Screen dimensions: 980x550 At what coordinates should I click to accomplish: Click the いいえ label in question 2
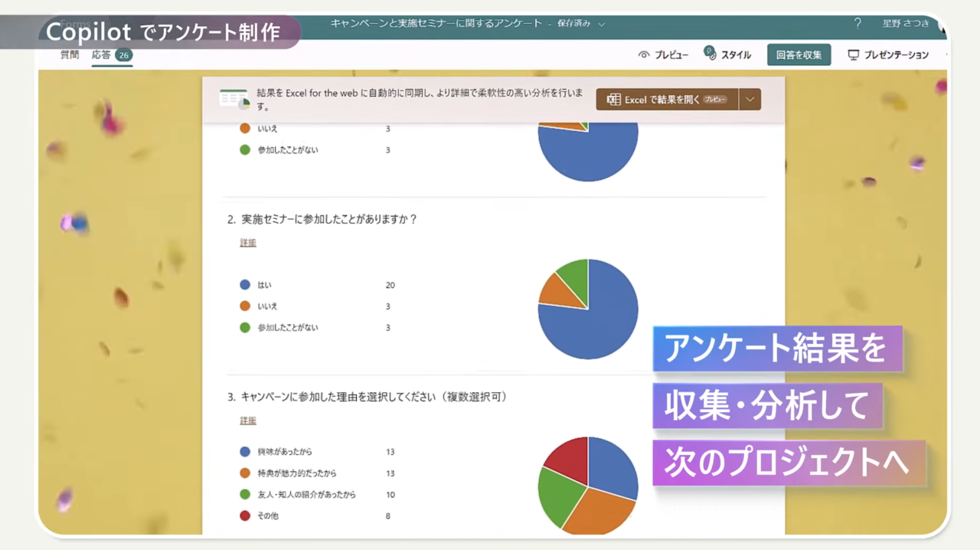click(x=267, y=306)
